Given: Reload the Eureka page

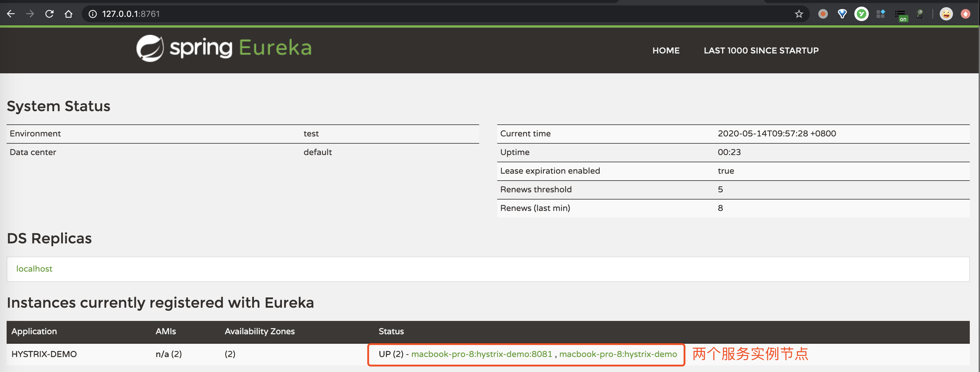Looking at the screenshot, I should 49,14.
